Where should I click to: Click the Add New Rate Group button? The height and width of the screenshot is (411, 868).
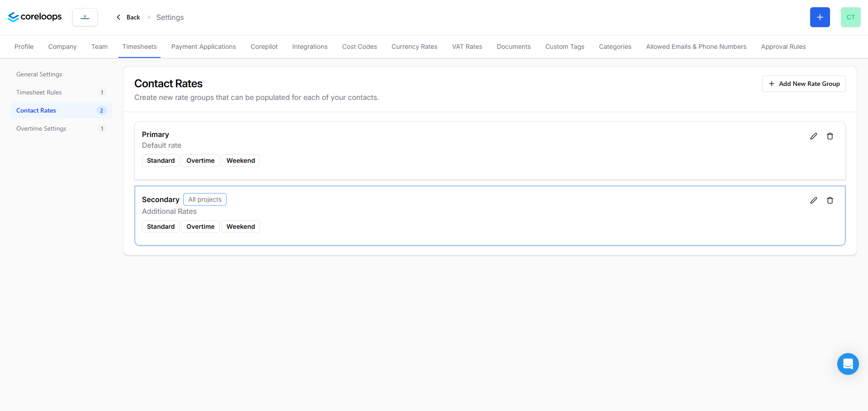pos(803,84)
